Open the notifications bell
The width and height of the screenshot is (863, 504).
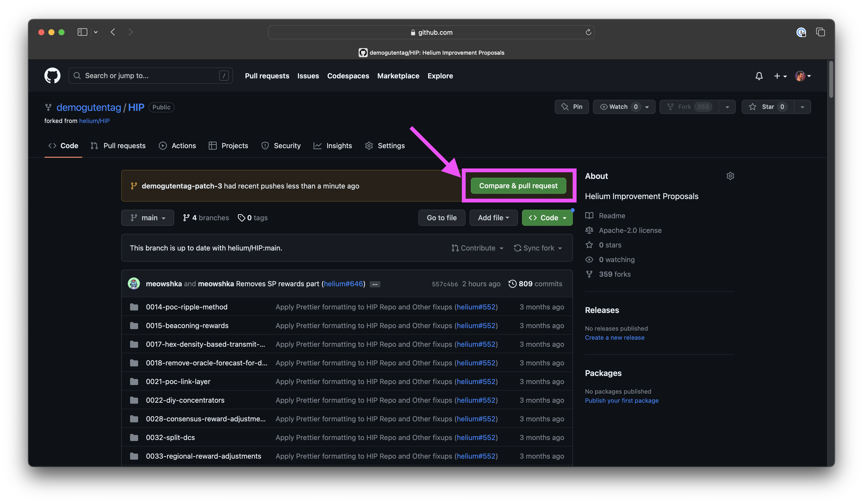(x=759, y=76)
